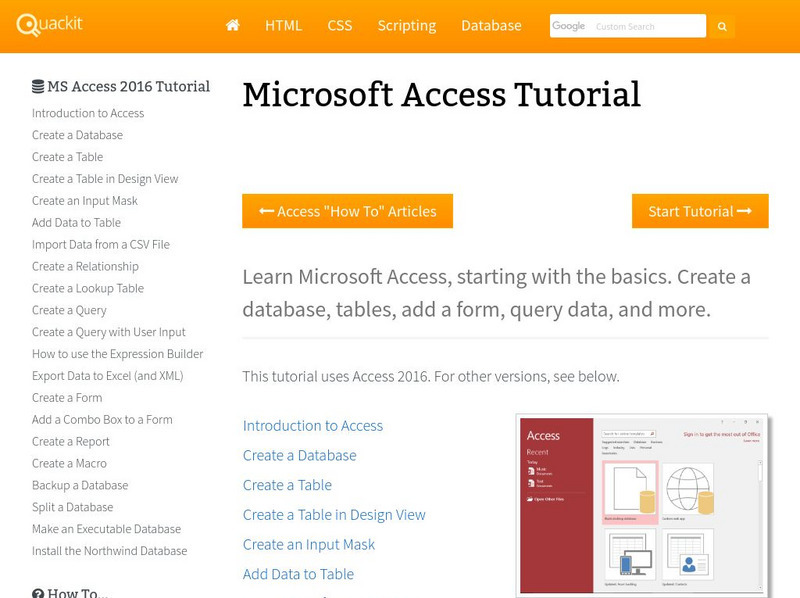Click the Access 2016 screenshot thumbnail
This screenshot has height=598, width=800.
coord(642,505)
